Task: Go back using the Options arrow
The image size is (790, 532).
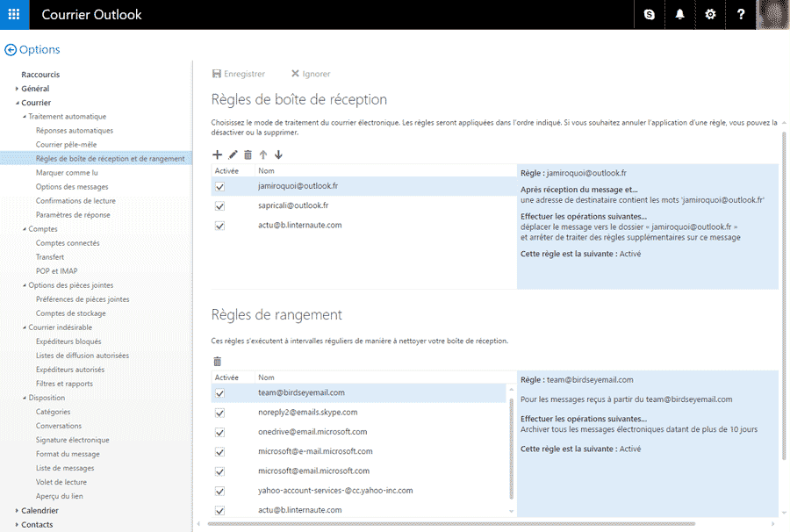Action: [10, 50]
